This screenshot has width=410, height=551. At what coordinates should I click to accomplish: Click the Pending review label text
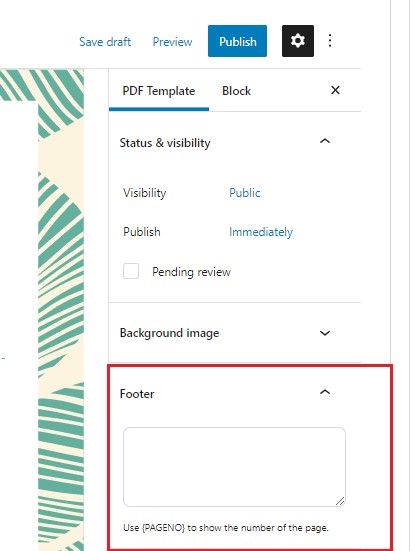click(x=191, y=272)
